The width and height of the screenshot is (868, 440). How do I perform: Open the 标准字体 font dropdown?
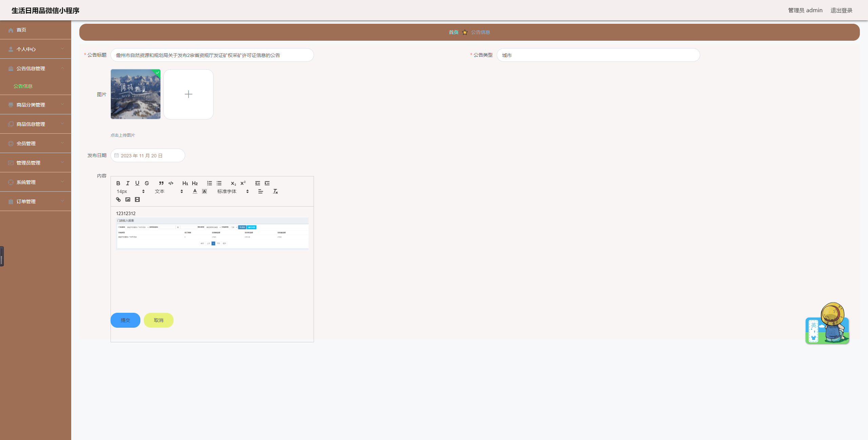point(233,191)
